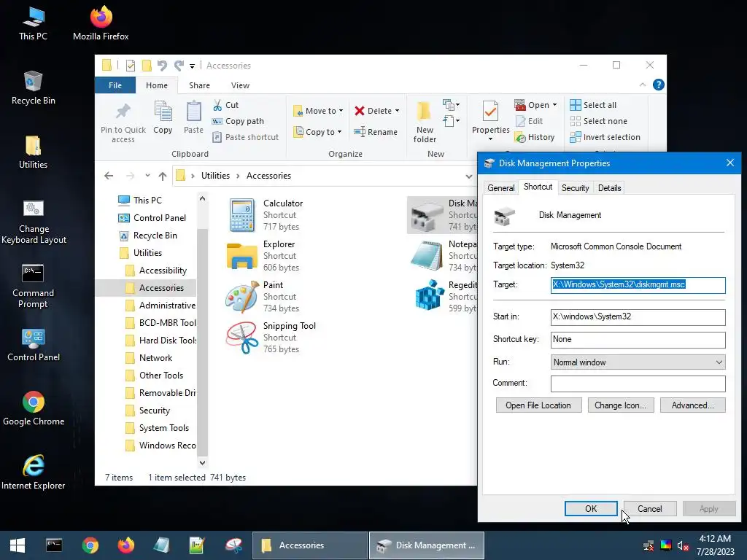Image resolution: width=747 pixels, height=560 pixels.
Task: Click Edit in the ribbon Open group
Action: pos(530,121)
